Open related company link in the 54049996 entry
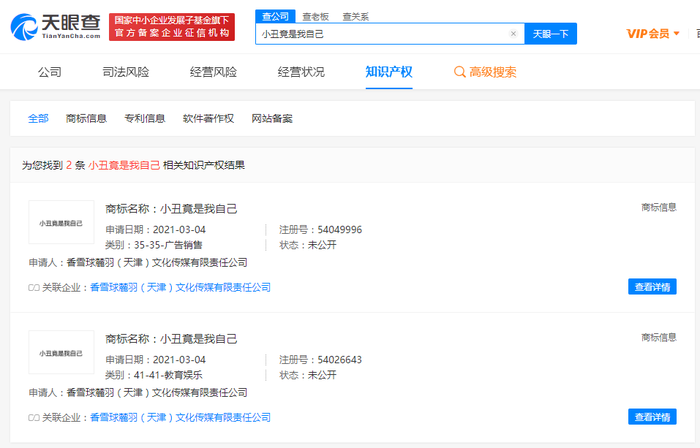 click(x=180, y=287)
